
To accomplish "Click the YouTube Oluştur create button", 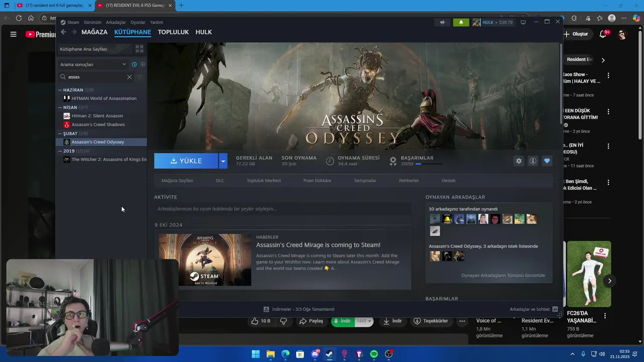I will 576,34.
